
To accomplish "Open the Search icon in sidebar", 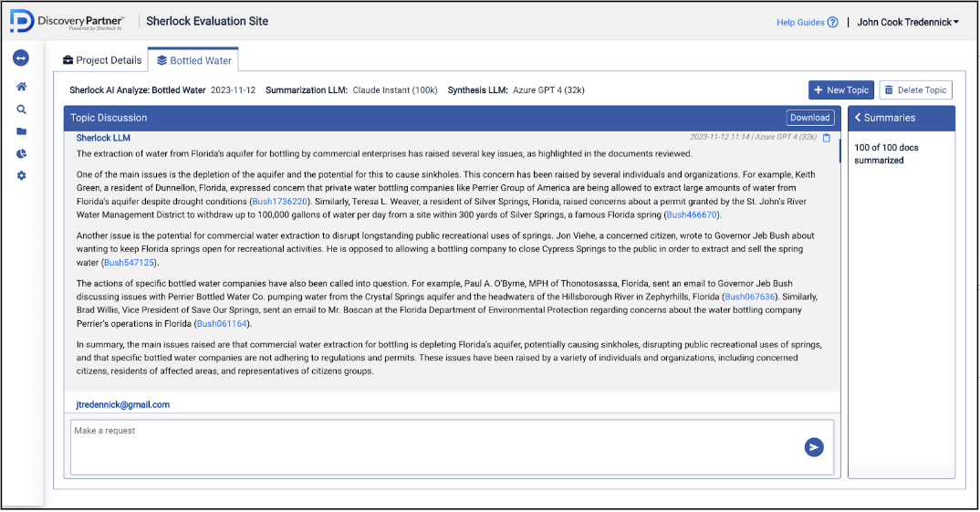I will (x=21, y=110).
